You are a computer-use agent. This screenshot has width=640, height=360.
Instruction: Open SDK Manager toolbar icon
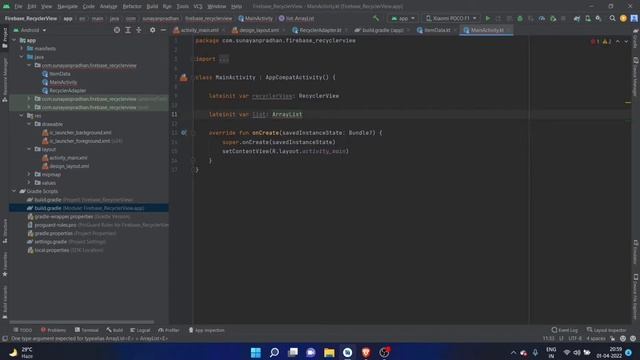point(598,18)
